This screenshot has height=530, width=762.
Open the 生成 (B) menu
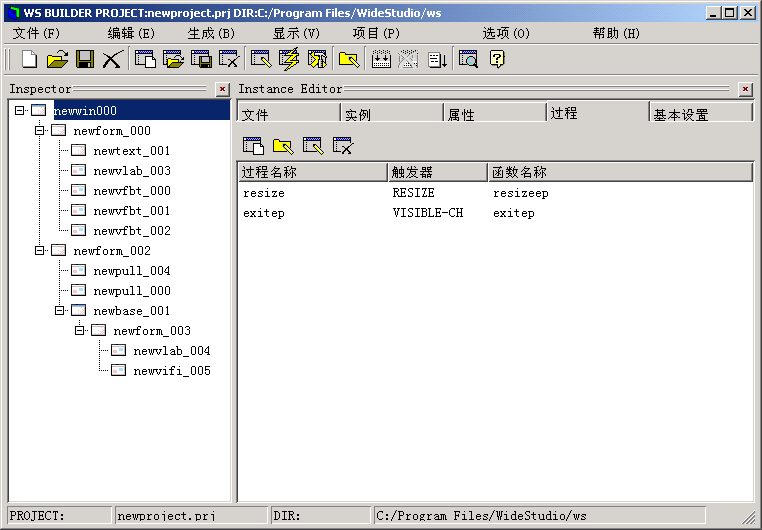coord(211,33)
